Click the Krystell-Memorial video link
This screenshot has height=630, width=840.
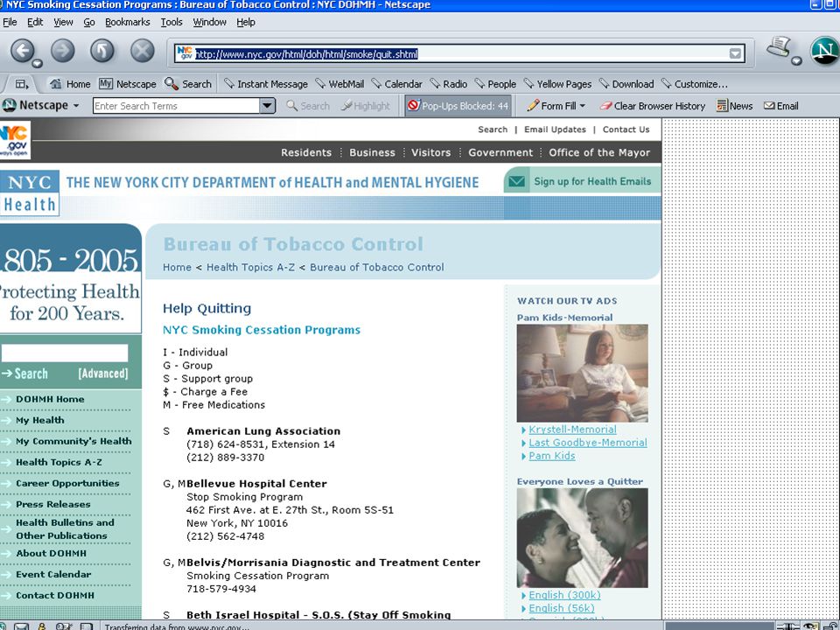point(572,430)
